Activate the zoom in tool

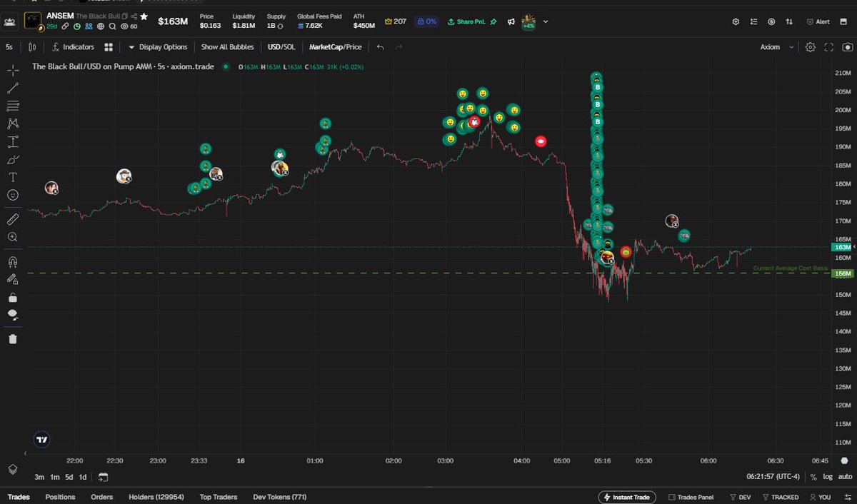point(12,236)
